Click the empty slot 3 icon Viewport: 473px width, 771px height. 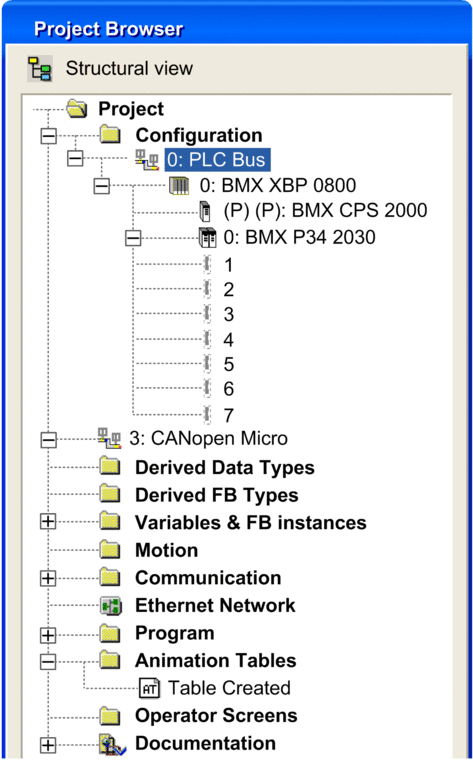pos(207,314)
